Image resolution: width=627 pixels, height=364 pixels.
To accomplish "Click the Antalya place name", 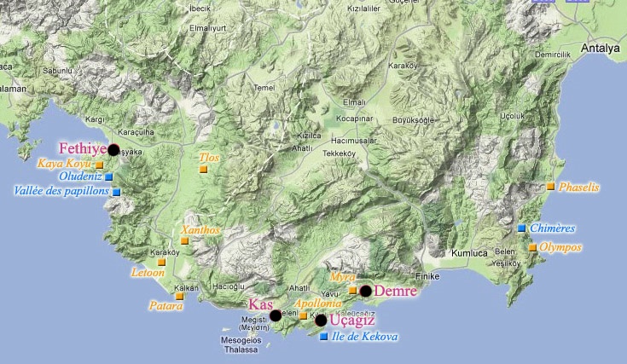I will 601,49.
